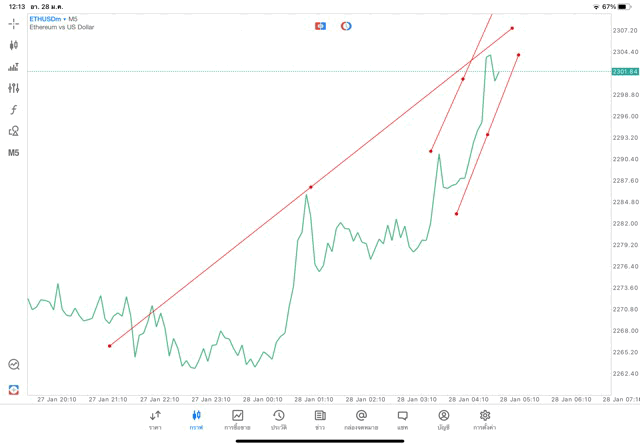Open the drawing objects shapes icon
This screenshot has width=640, height=447.
point(14,131)
